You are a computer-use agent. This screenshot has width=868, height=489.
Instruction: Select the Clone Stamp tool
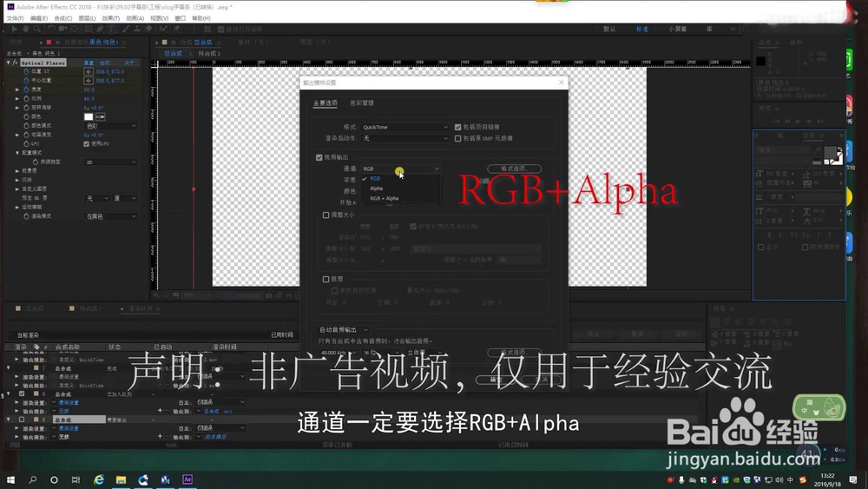point(137,29)
